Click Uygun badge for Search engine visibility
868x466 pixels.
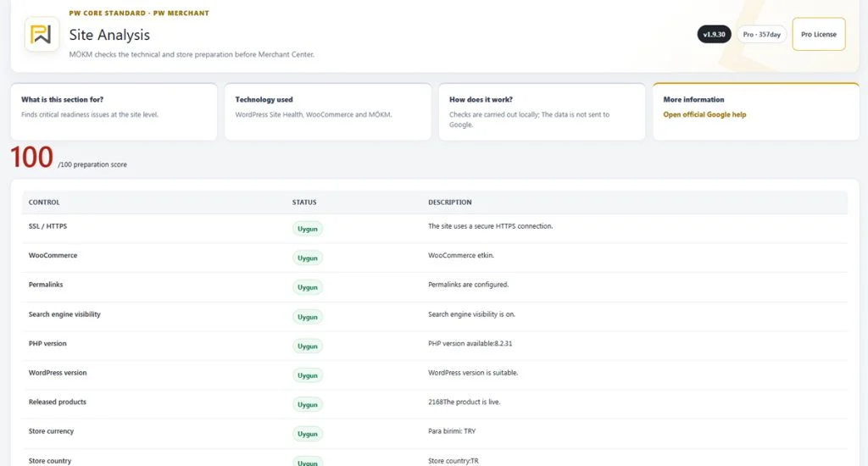tap(307, 317)
